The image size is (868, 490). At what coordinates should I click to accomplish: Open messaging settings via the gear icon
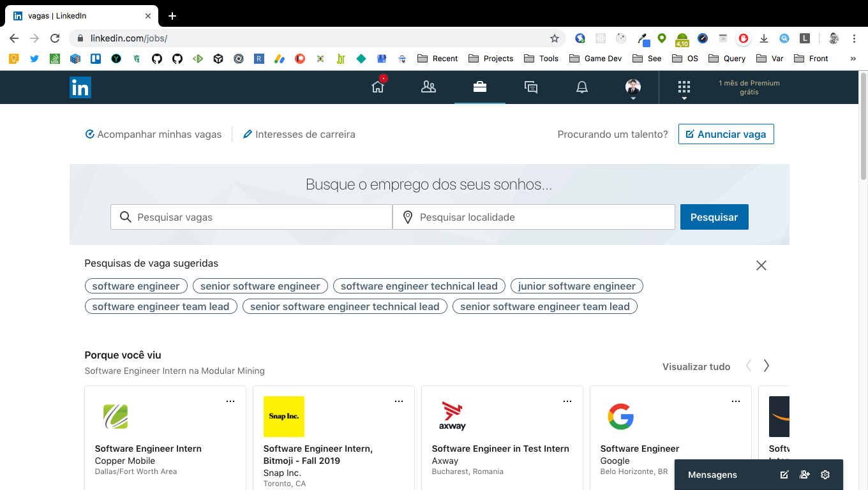pos(825,475)
